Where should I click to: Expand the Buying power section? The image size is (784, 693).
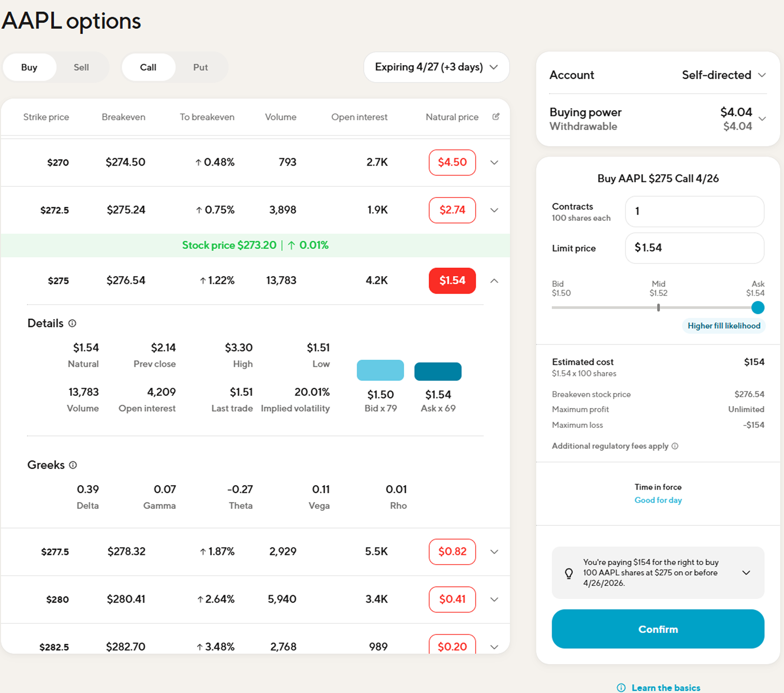[x=763, y=118]
